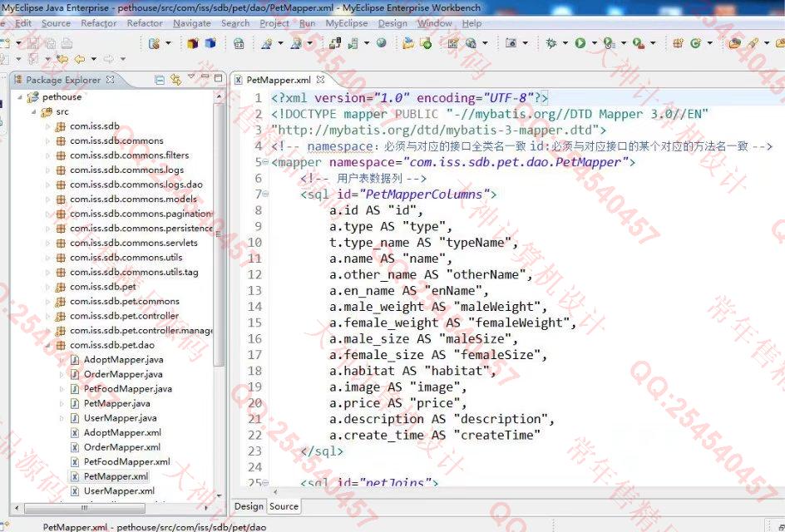
Task: Select PetMapper.java in the tree
Action: coord(116,403)
